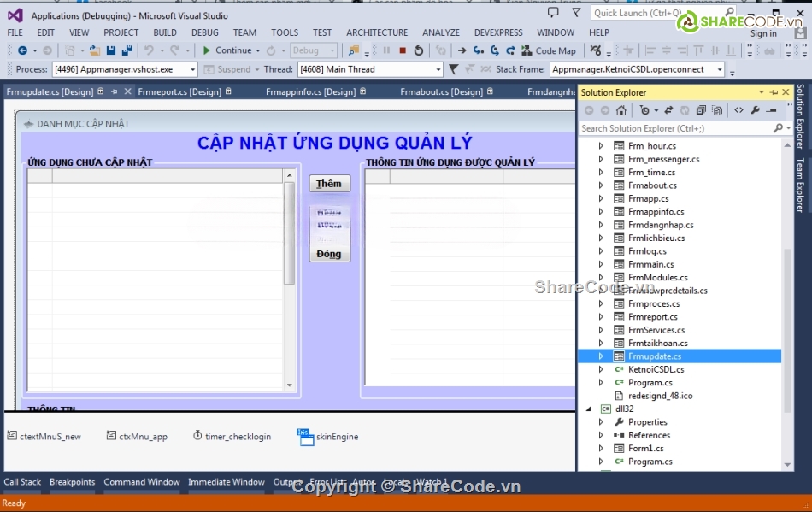Click the feedback speech bubble icon
The width and height of the screenshot is (812, 512).
coord(553,13)
